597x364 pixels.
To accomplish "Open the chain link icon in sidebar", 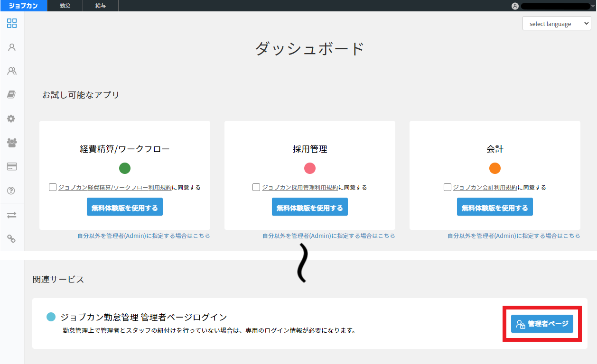I will (x=12, y=239).
